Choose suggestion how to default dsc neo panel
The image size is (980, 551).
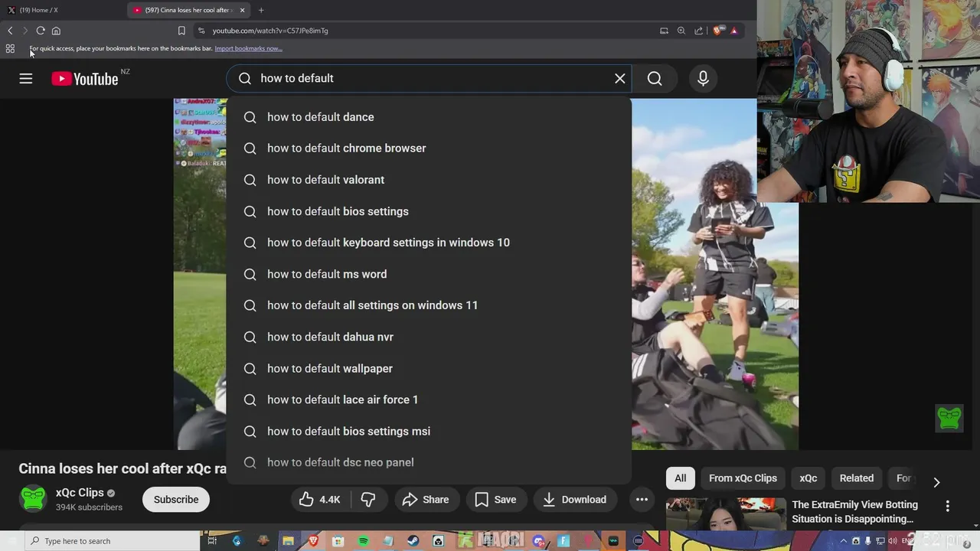pyautogui.click(x=429, y=462)
